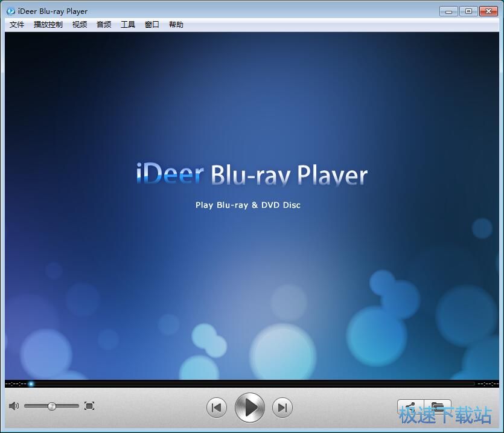Open the 帮助 menu
The width and height of the screenshot is (504, 433).
coord(176,24)
